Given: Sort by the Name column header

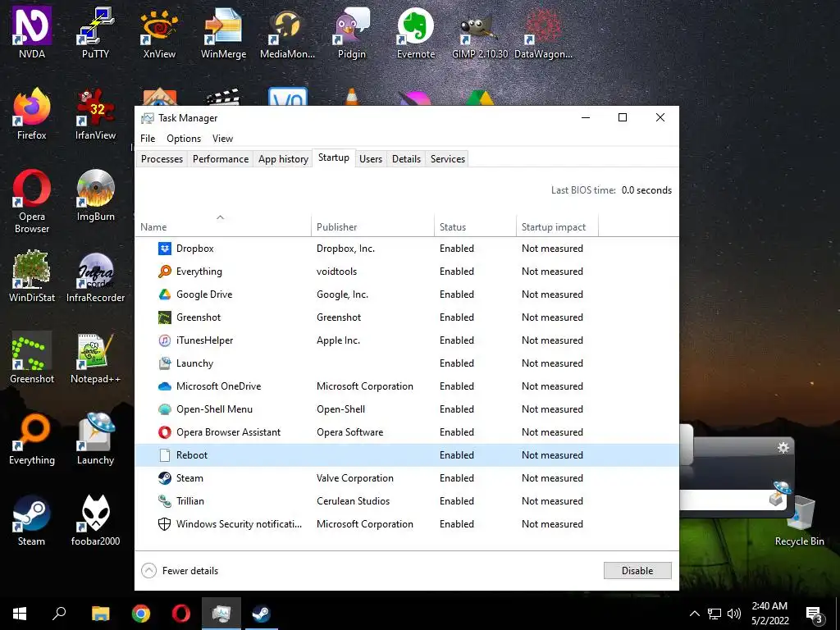Looking at the screenshot, I should coord(223,226).
